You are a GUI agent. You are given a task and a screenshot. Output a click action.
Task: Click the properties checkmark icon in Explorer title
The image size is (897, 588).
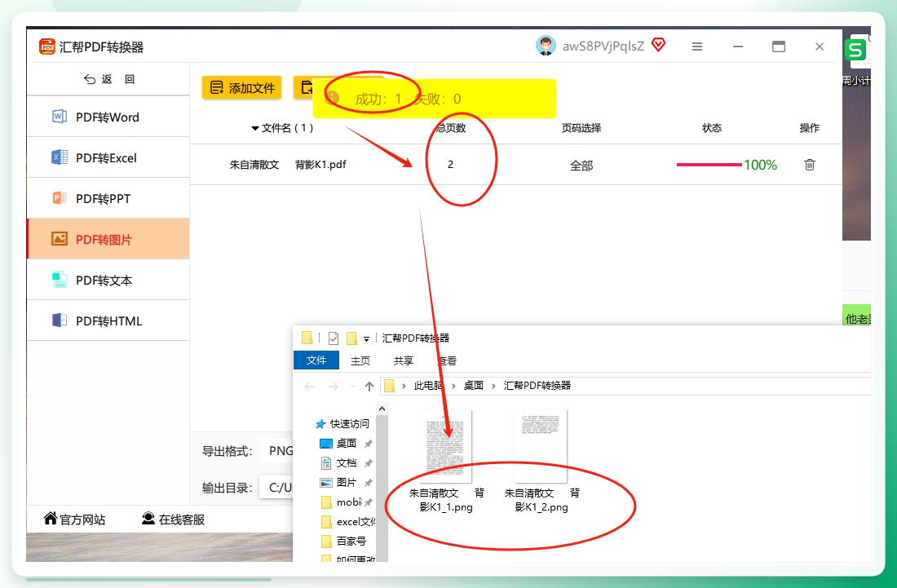click(334, 338)
